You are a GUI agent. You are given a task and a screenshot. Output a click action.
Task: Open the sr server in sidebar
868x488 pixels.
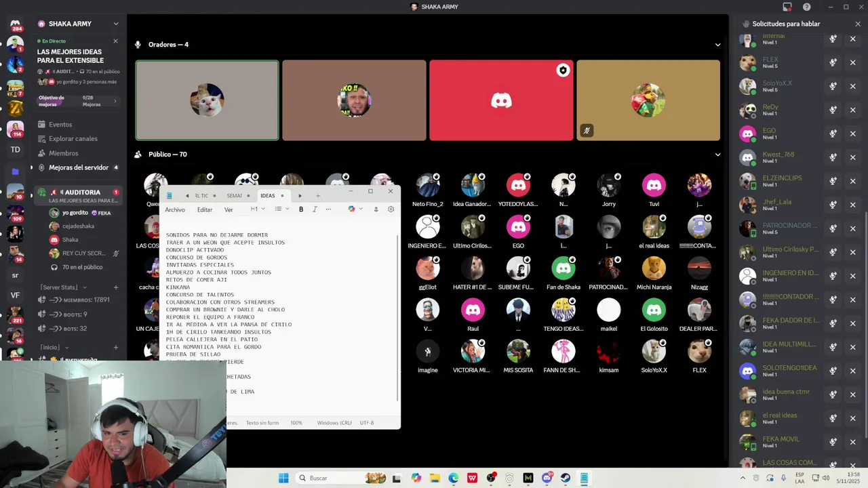[x=15, y=275]
